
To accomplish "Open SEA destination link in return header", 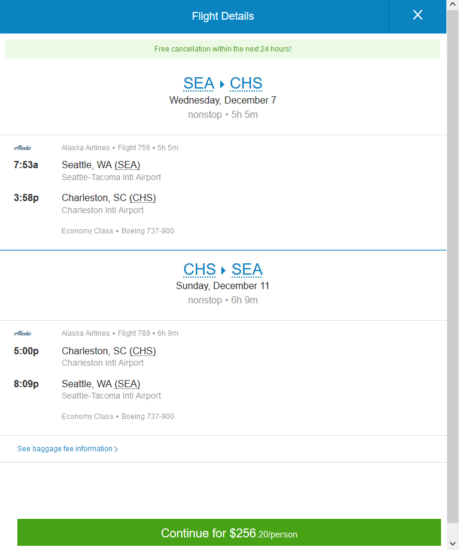I will (247, 269).
